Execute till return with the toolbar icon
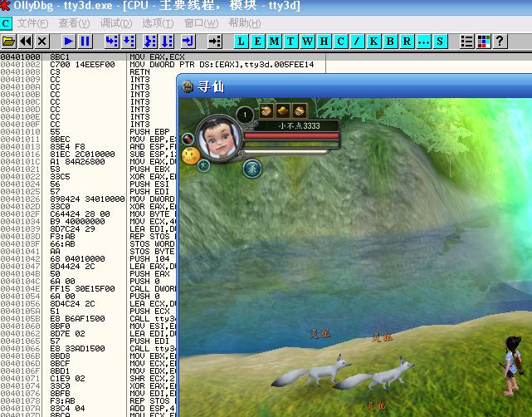The height and width of the screenshot is (417, 532). pos(188,42)
